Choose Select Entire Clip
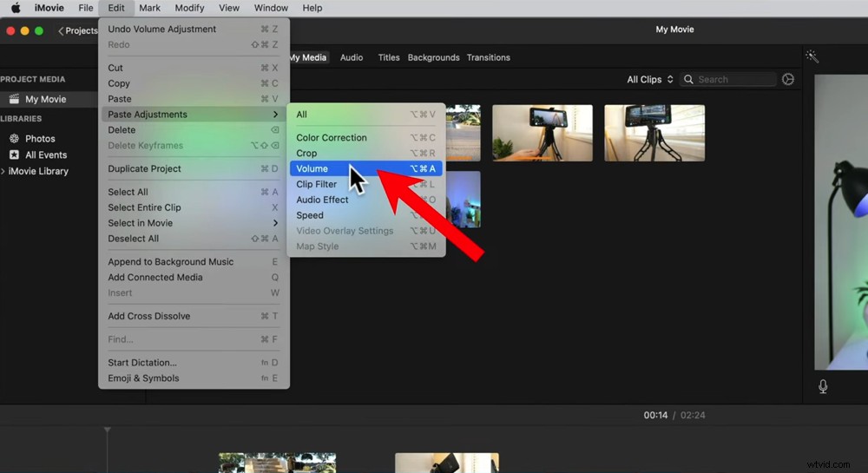 point(194,207)
